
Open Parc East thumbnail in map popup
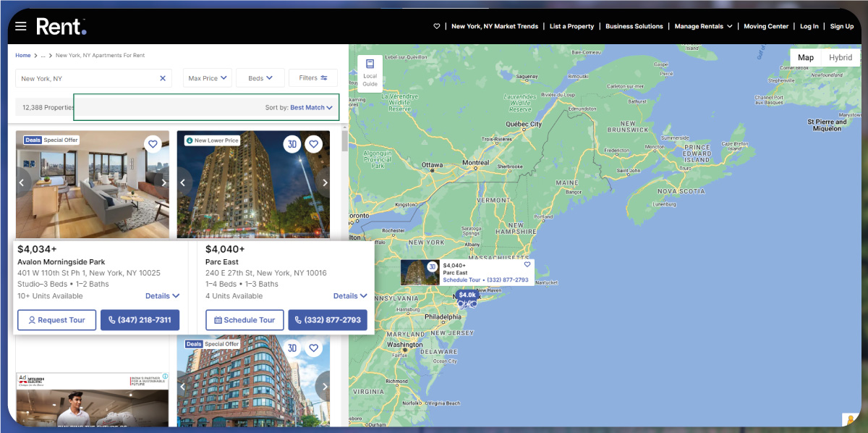click(420, 272)
